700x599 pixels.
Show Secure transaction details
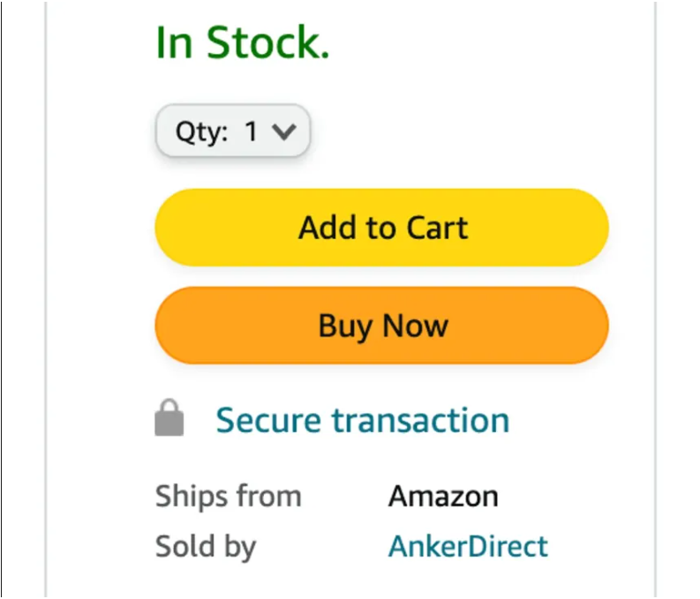click(x=363, y=420)
